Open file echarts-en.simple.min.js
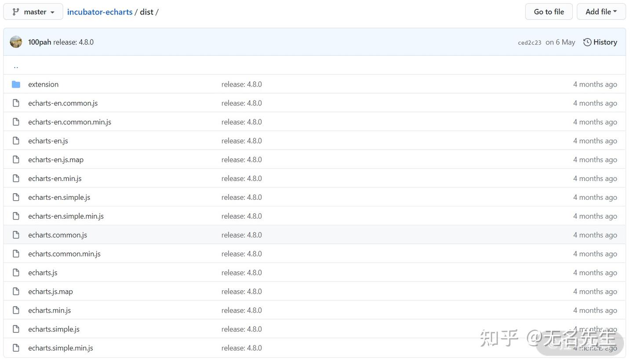This screenshot has height=364, width=633. point(66,216)
